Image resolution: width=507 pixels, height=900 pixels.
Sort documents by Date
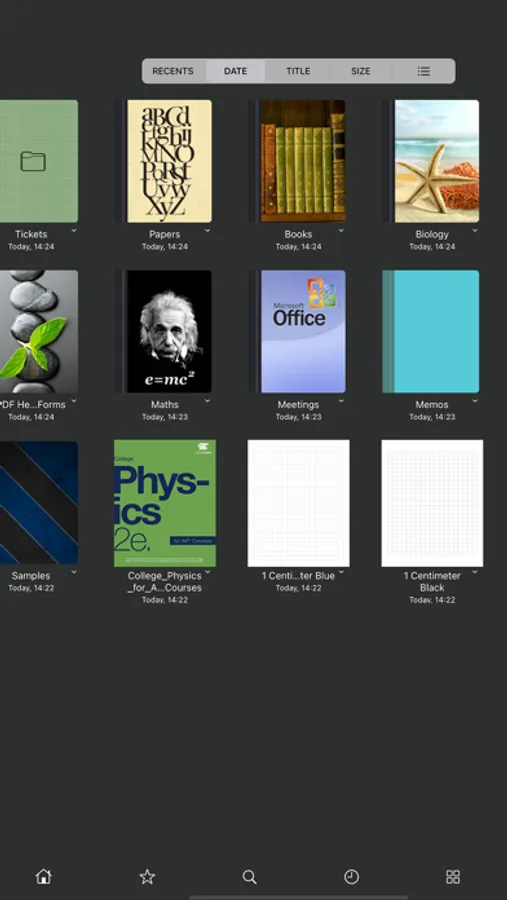coord(235,71)
